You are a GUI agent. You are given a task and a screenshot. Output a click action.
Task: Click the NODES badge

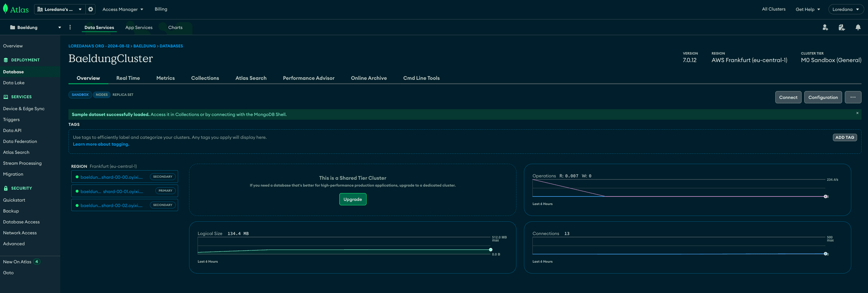coord(102,95)
